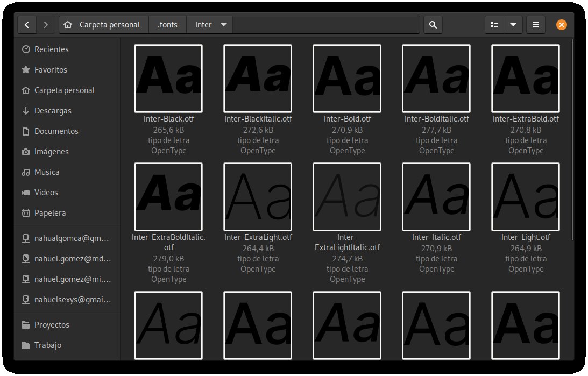Click the .fonts path bar segment
Viewport: 588px width, 376px height.
[167, 25]
